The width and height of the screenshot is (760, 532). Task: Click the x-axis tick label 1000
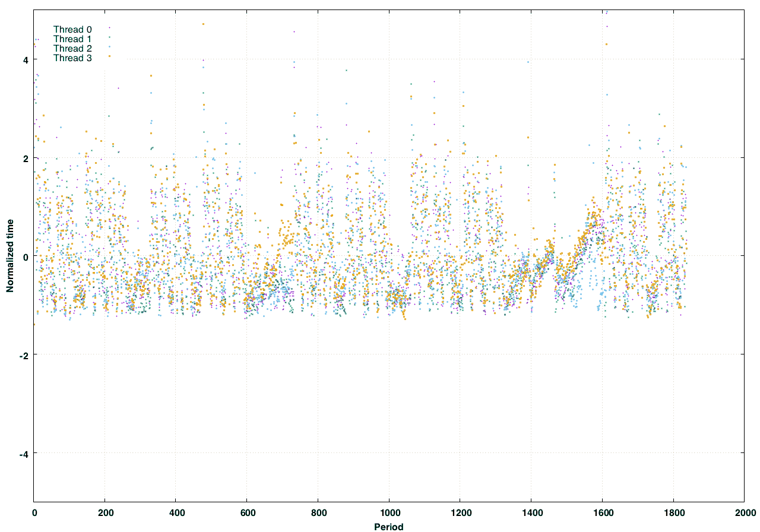(x=389, y=512)
